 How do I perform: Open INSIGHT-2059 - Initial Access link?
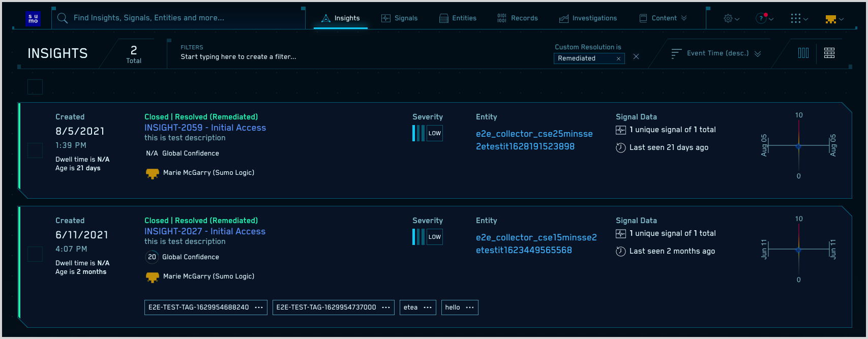(205, 128)
